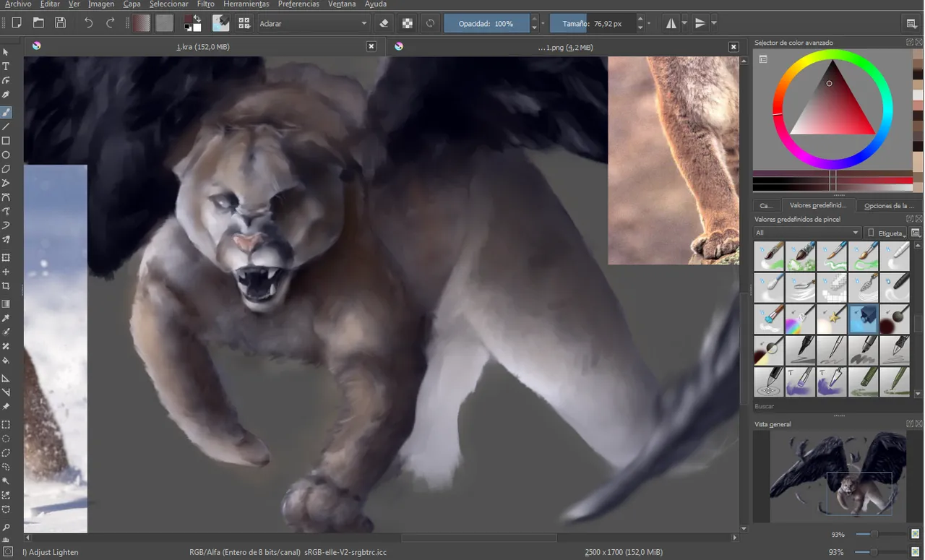Save the document
This screenshot has height=560, width=925.
coord(61,23)
